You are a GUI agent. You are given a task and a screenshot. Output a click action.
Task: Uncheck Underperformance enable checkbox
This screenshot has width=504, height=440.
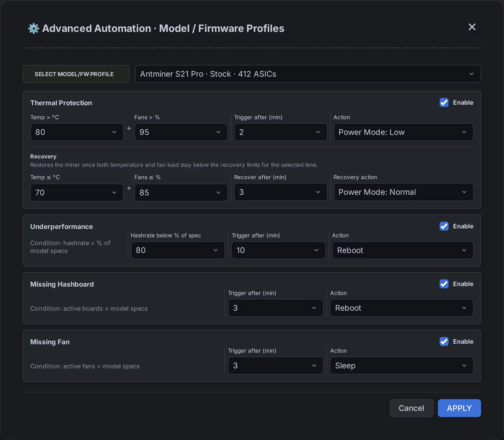444,226
